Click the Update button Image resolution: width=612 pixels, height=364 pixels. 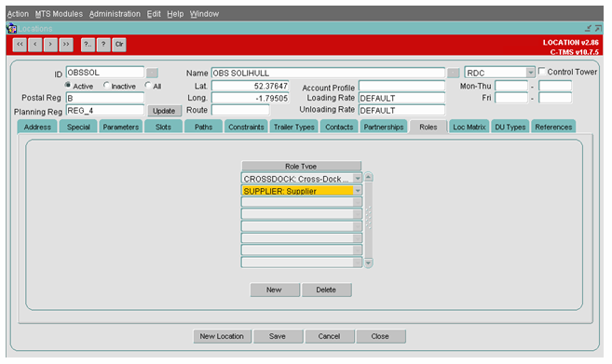point(164,111)
